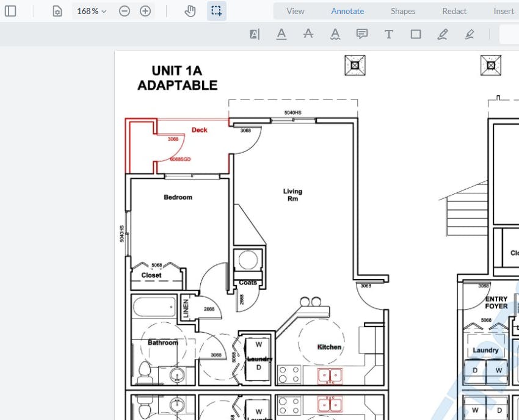Click the Bathroom label on the plan
The width and height of the screenshot is (519, 420).
[x=163, y=342]
